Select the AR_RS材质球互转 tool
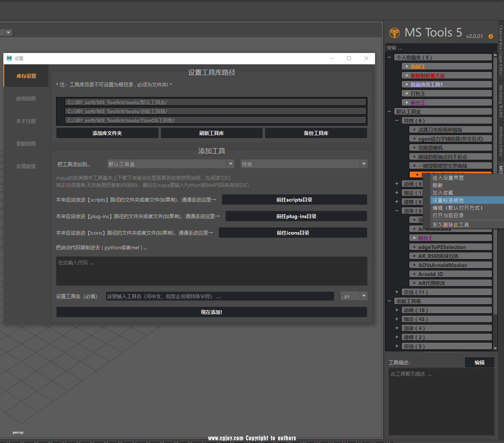The image size is (504, 443). 451,256
